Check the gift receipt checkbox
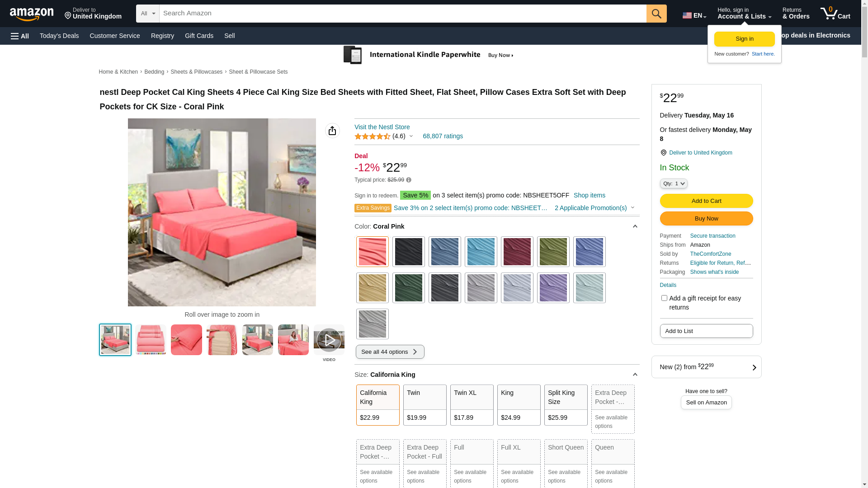 pyautogui.click(x=664, y=298)
